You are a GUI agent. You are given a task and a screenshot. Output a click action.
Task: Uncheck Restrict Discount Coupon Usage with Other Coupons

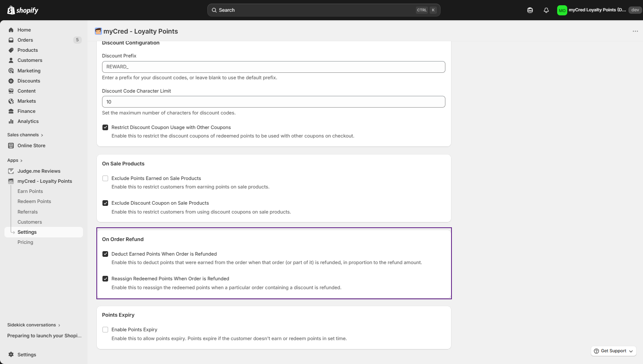pyautogui.click(x=105, y=127)
